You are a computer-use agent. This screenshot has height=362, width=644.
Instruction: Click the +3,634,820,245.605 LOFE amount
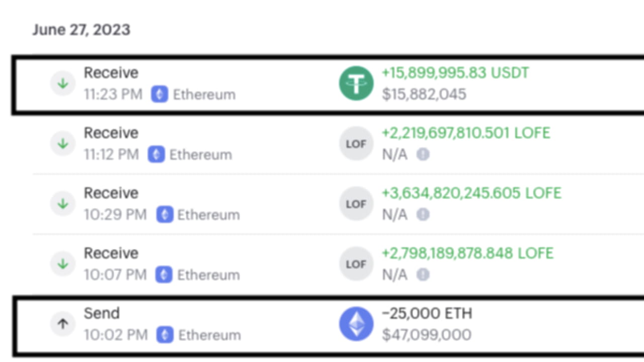pyautogui.click(x=471, y=193)
